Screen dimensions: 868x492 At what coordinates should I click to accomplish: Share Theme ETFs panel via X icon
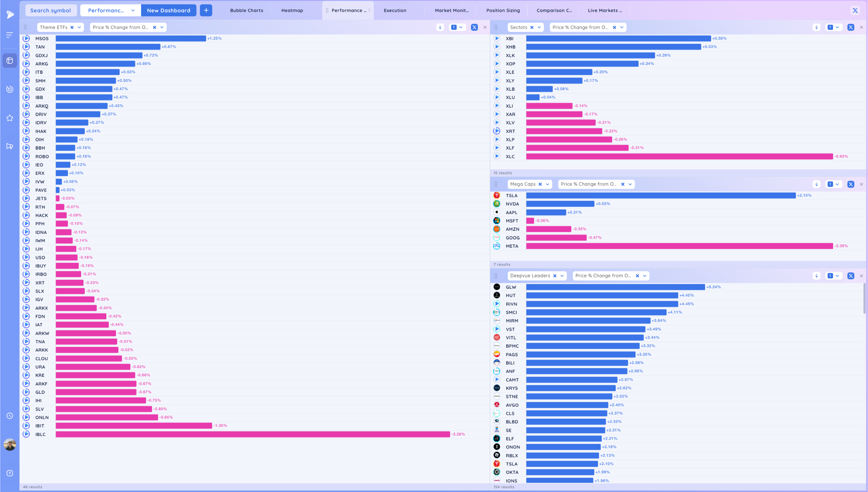tap(474, 27)
